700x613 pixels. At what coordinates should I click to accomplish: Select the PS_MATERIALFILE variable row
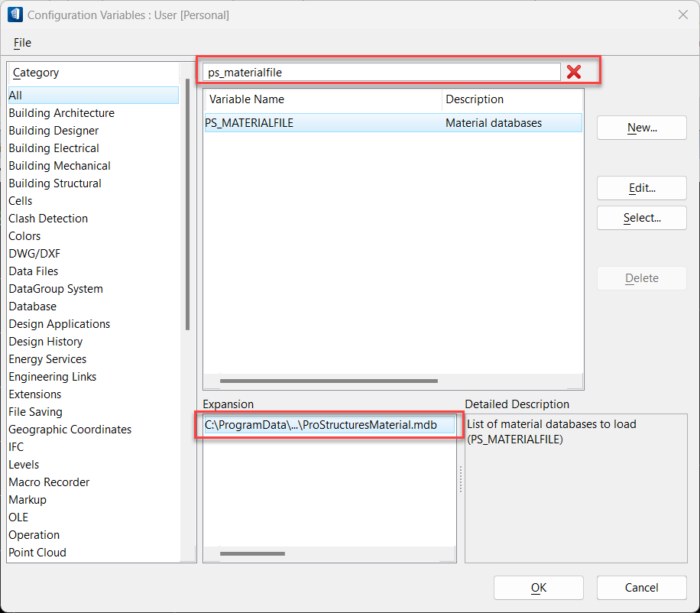pyautogui.click(x=393, y=123)
